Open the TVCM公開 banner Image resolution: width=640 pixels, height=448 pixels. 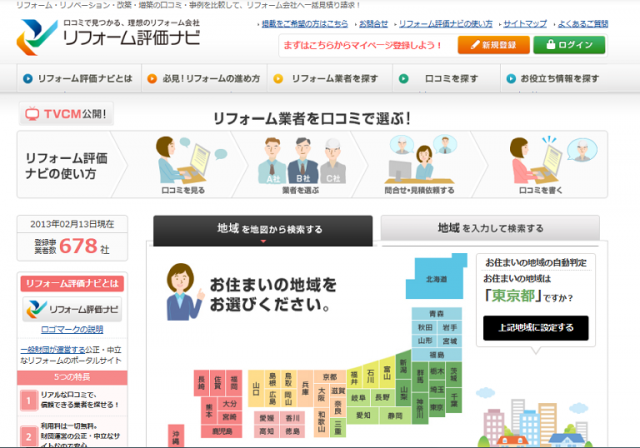pyautogui.click(x=65, y=115)
